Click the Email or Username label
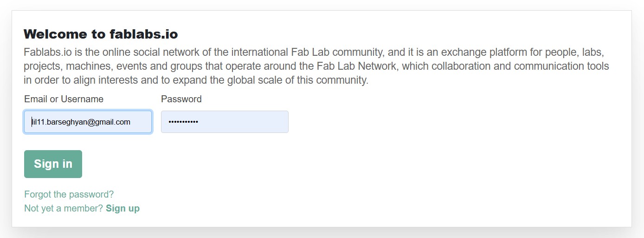The width and height of the screenshot is (644, 238). pyautogui.click(x=64, y=99)
